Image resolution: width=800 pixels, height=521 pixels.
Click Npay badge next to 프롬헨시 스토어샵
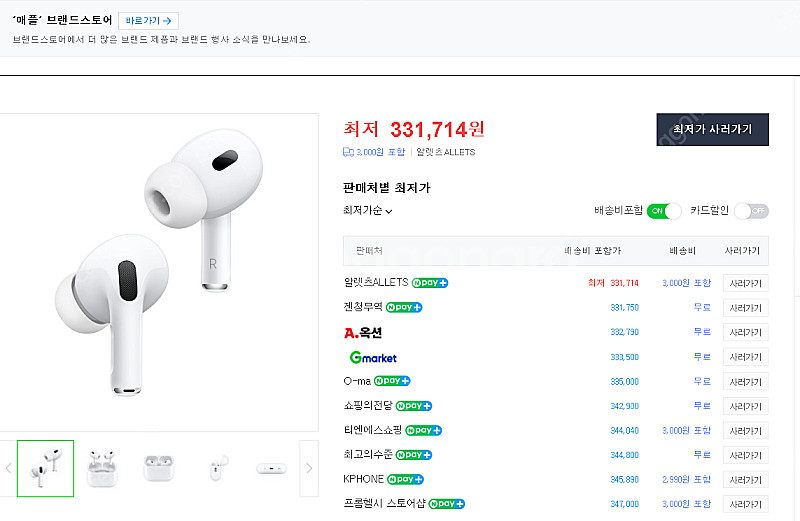click(x=446, y=504)
